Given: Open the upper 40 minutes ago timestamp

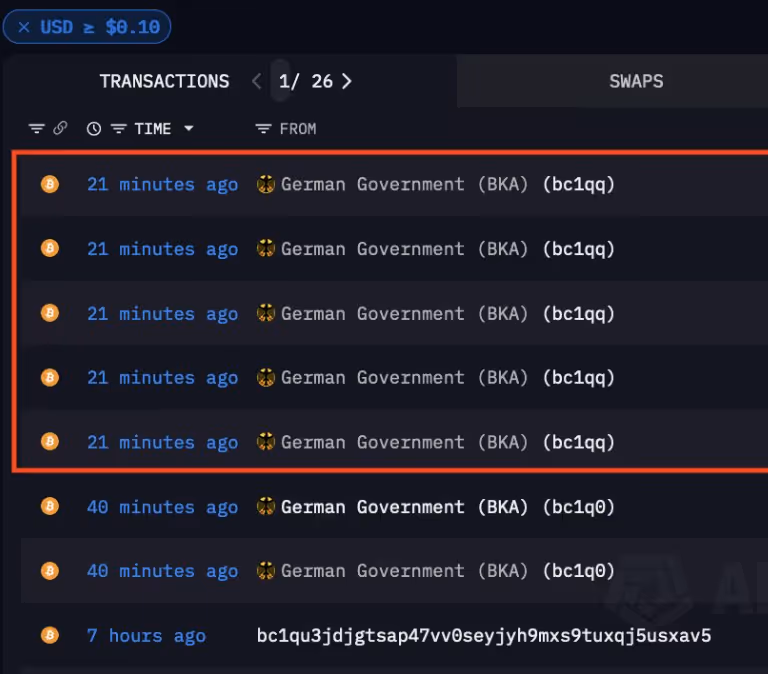Looking at the screenshot, I should (x=163, y=506).
